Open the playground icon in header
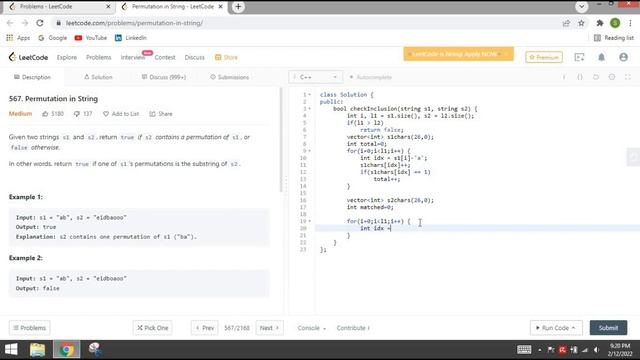This screenshot has width=640, height=360. click(579, 57)
